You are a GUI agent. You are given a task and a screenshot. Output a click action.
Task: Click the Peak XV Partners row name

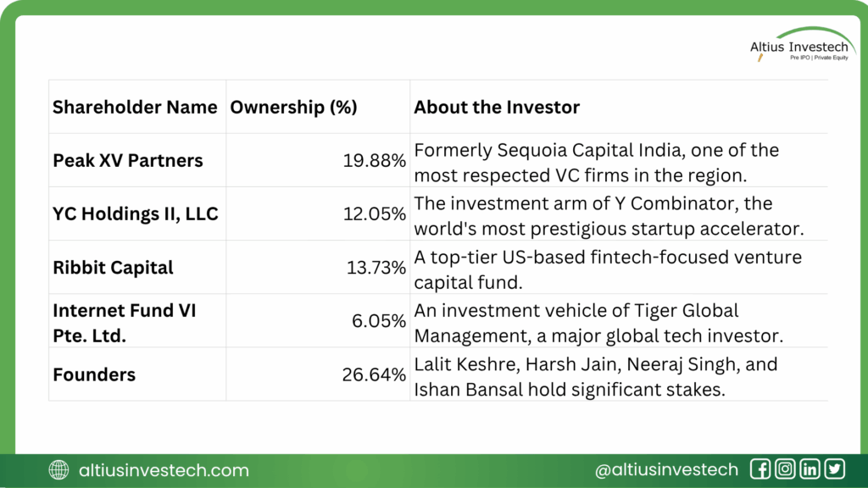click(128, 161)
